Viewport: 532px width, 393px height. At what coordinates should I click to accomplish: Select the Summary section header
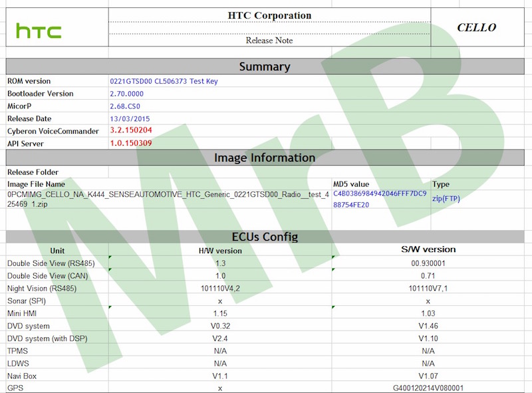coord(265,66)
